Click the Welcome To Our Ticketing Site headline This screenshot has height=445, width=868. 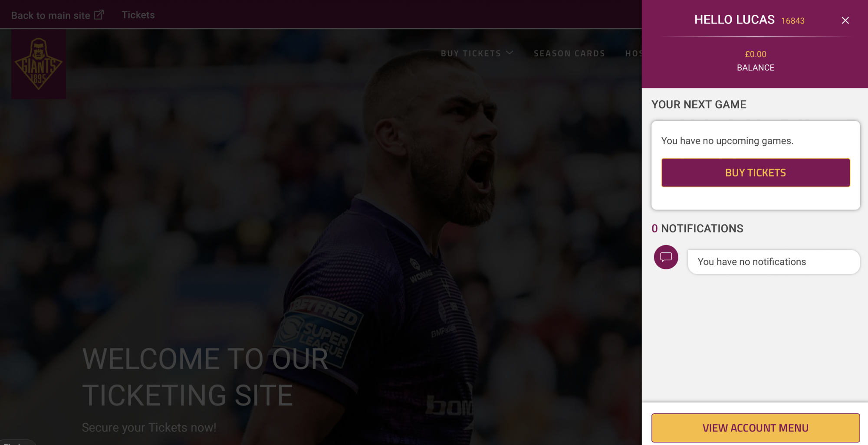click(x=205, y=377)
